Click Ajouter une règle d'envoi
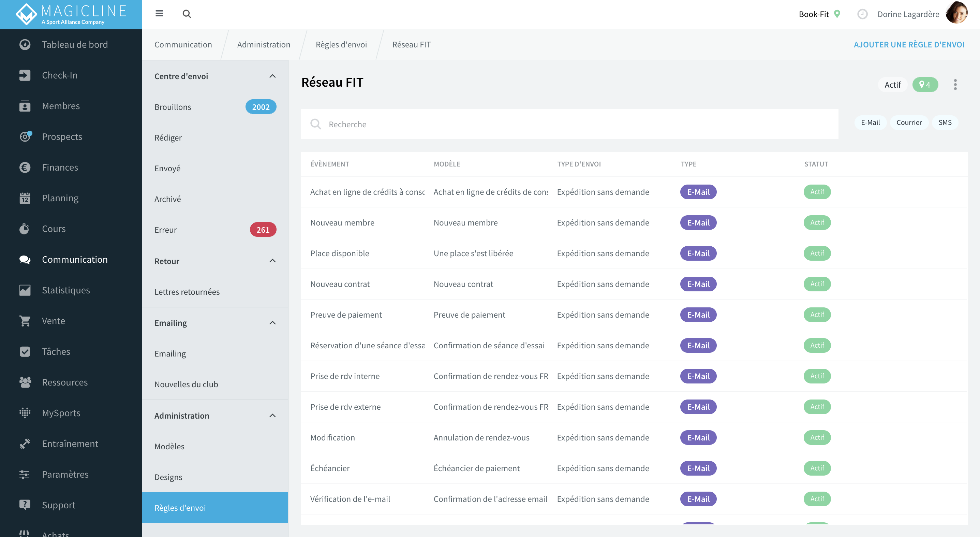980x537 pixels. (x=909, y=45)
